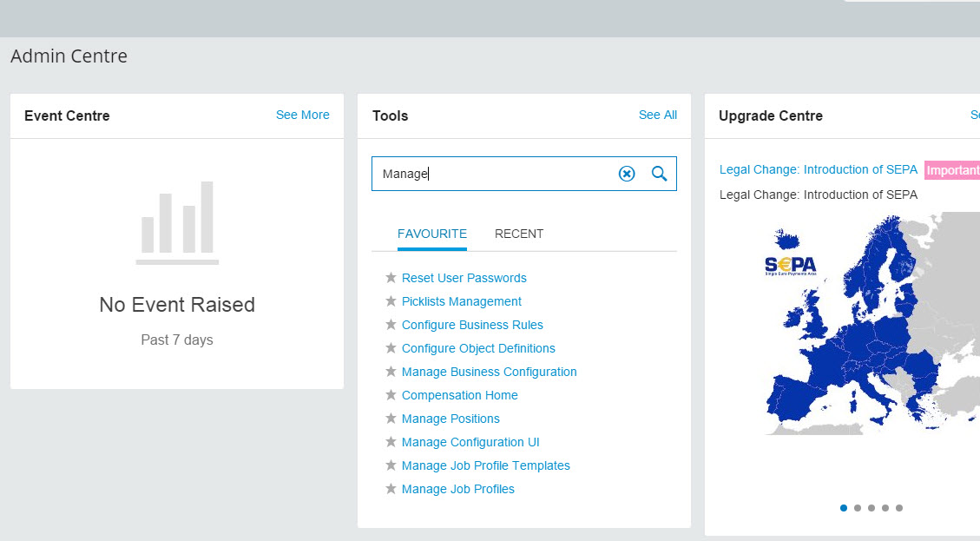The height and width of the screenshot is (541, 980).
Task: Toggle favourite star for Reset User Passwords
Action: (x=391, y=278)
